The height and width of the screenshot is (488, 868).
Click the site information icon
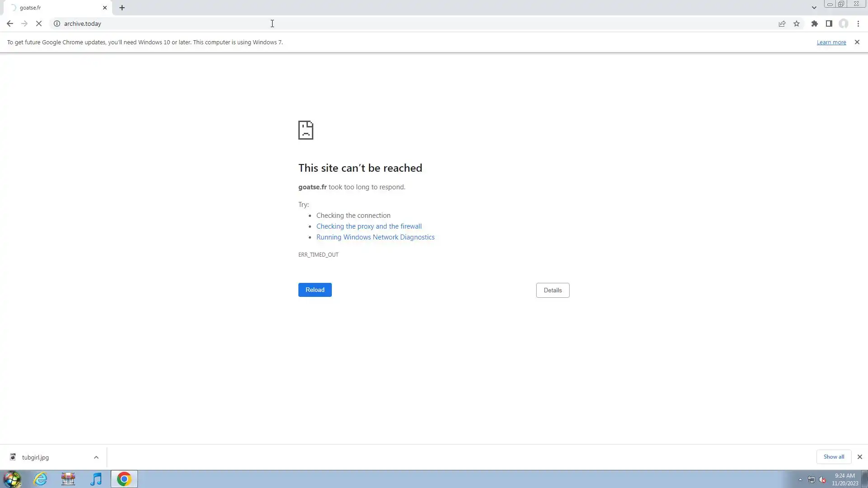57,23
